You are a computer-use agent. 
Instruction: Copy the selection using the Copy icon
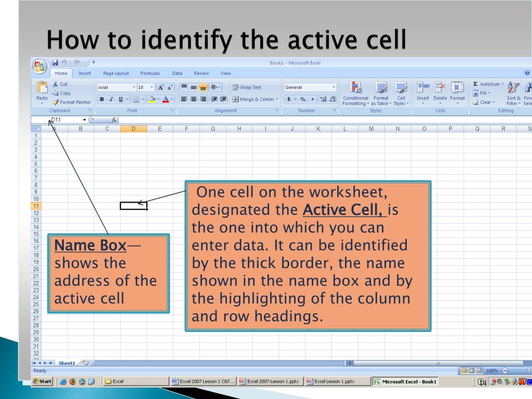pyautogui.click(x=55, y=93)
